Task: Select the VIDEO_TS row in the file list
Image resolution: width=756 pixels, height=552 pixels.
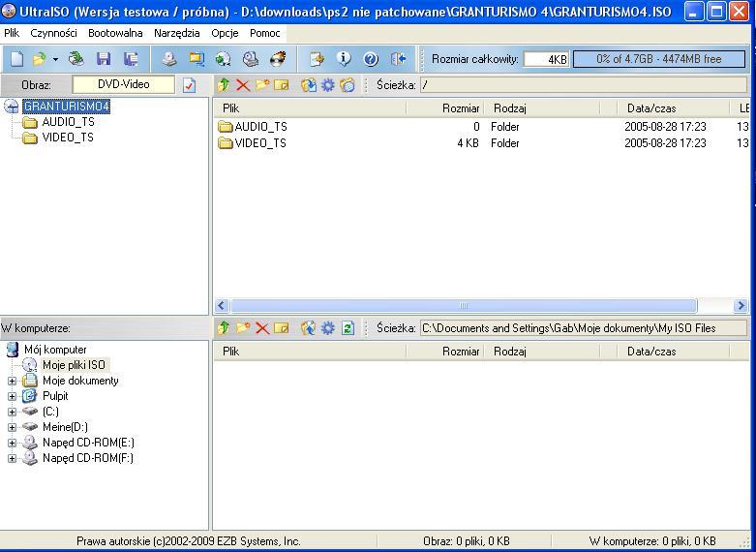Action: [x=482, y=143]
